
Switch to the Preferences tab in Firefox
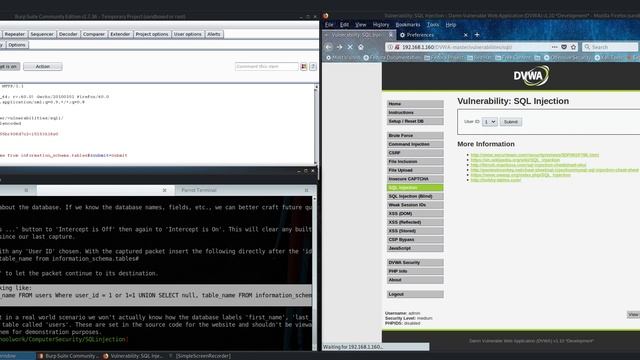433,35
